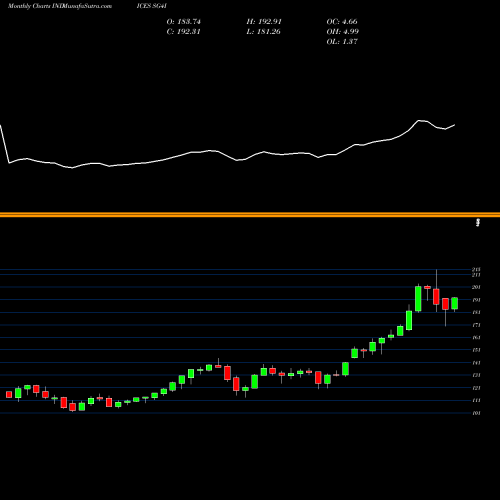
Task: Select the low value 'L: 181.26'
Action: 263,32
